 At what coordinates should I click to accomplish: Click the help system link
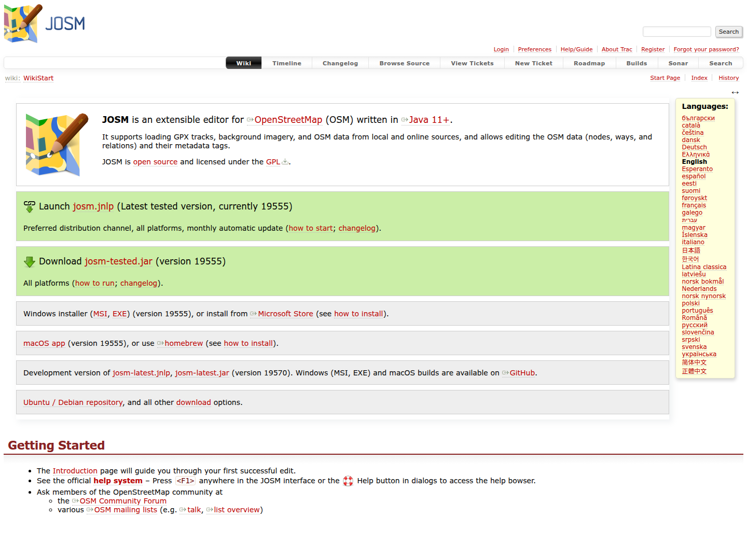click(x=118, y=481)
